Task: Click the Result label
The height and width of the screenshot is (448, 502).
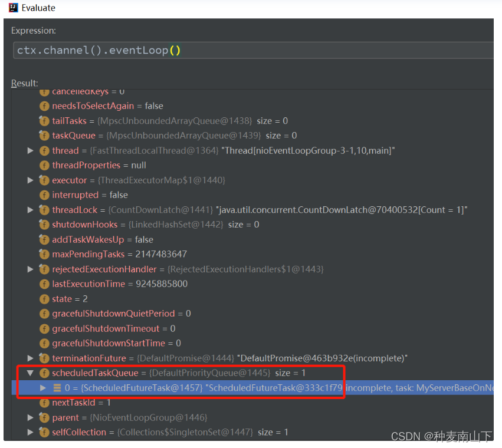Action: [25, 83]
